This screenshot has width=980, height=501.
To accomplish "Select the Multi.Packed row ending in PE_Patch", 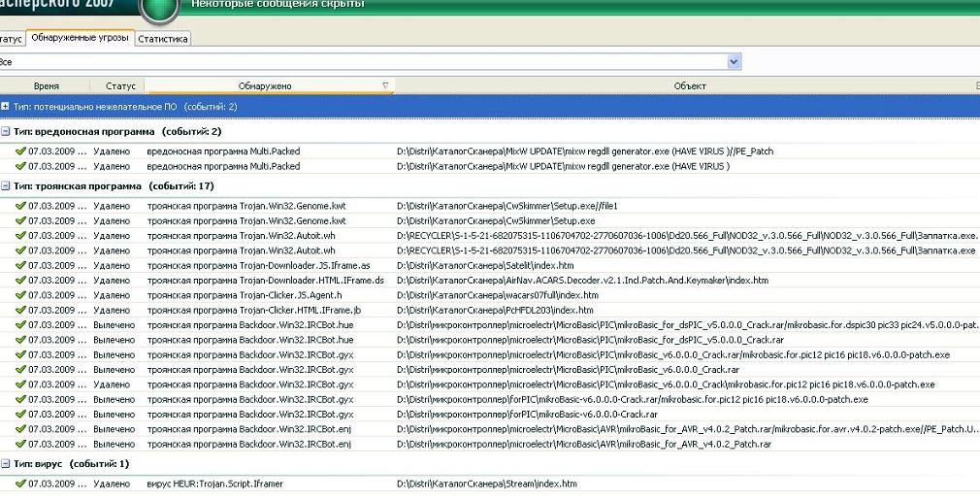I will click(x=490, y=151).
